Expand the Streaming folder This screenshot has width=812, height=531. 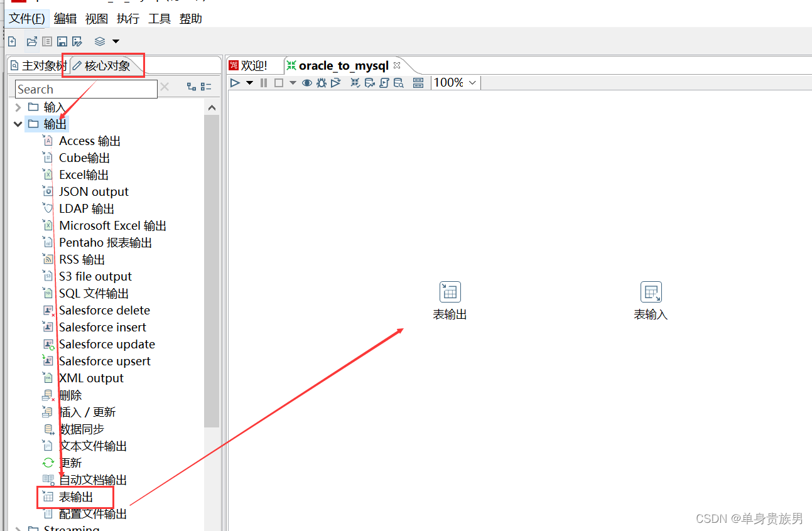click(18, 529)
